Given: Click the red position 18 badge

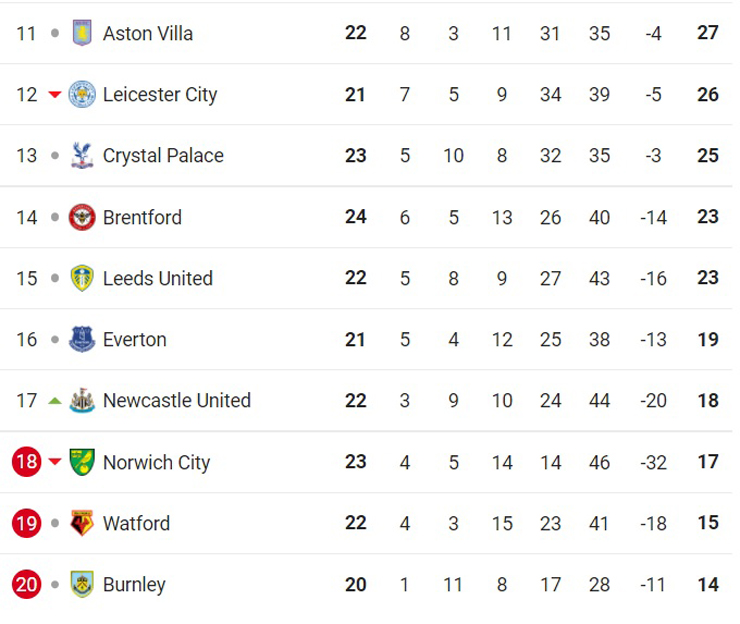Looking at the screenshot, I should coord(26,462).
